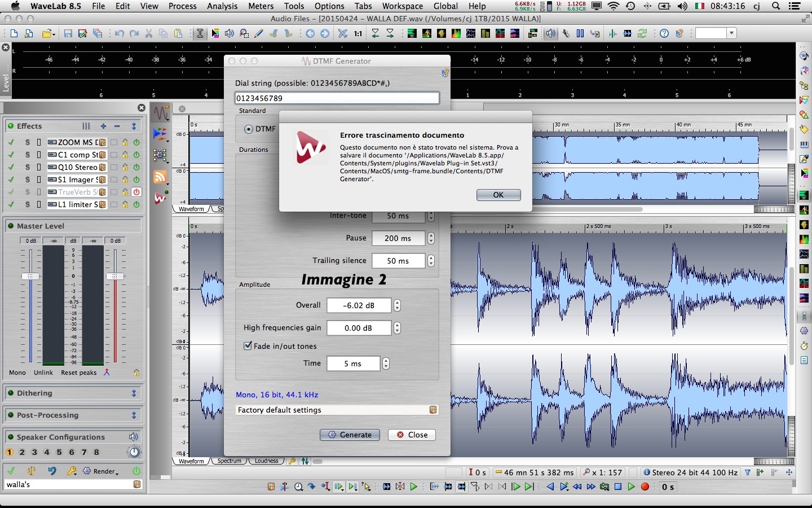Enable the TrueVerb effect power button

(136, 192)
